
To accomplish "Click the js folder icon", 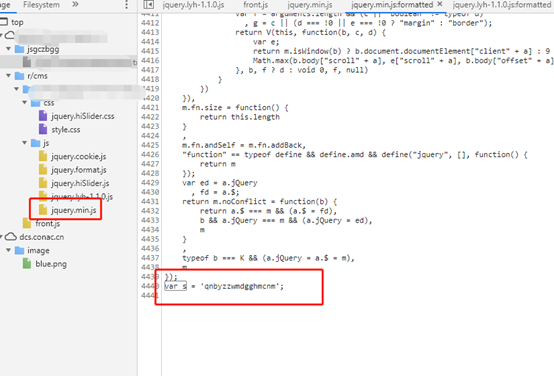I will [35, 143].
